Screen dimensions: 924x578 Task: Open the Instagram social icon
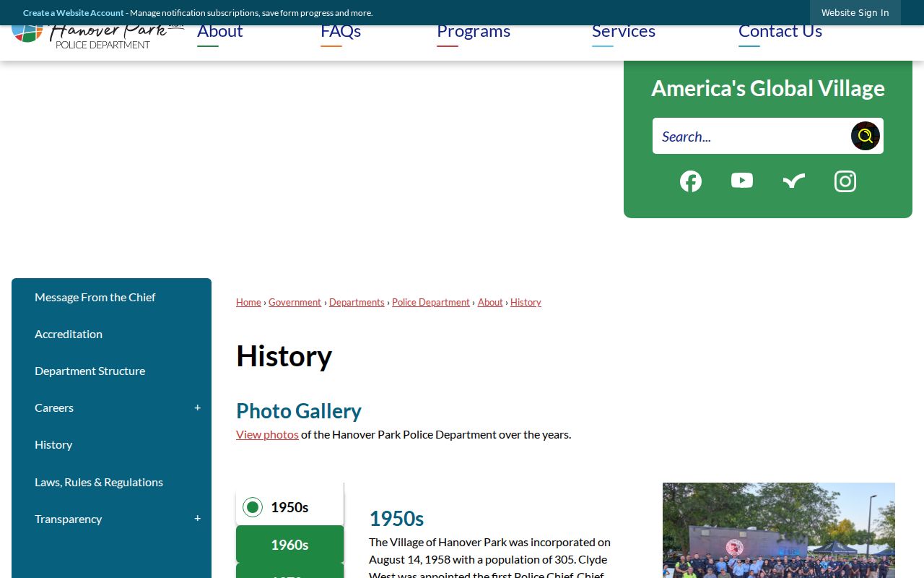tap(845, 181)
